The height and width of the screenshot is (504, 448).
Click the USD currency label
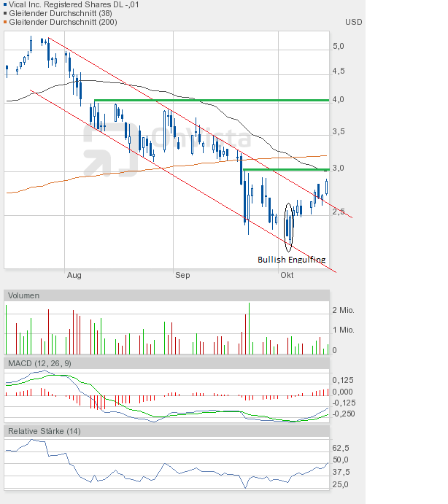tap(353, 22)
